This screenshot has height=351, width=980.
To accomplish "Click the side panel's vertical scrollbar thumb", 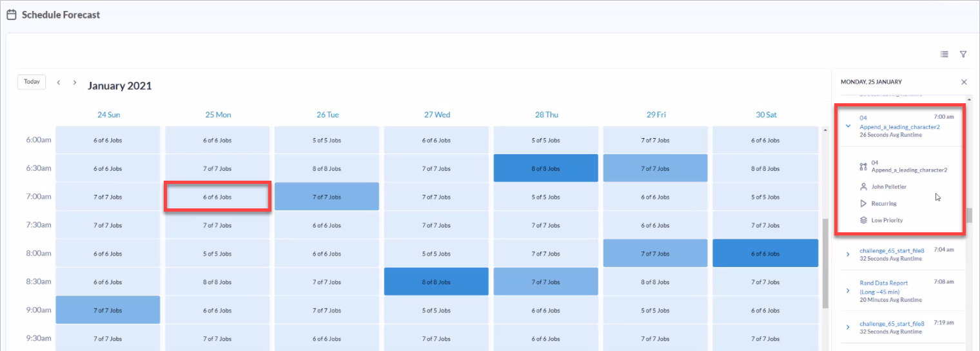I will point(969,215).
